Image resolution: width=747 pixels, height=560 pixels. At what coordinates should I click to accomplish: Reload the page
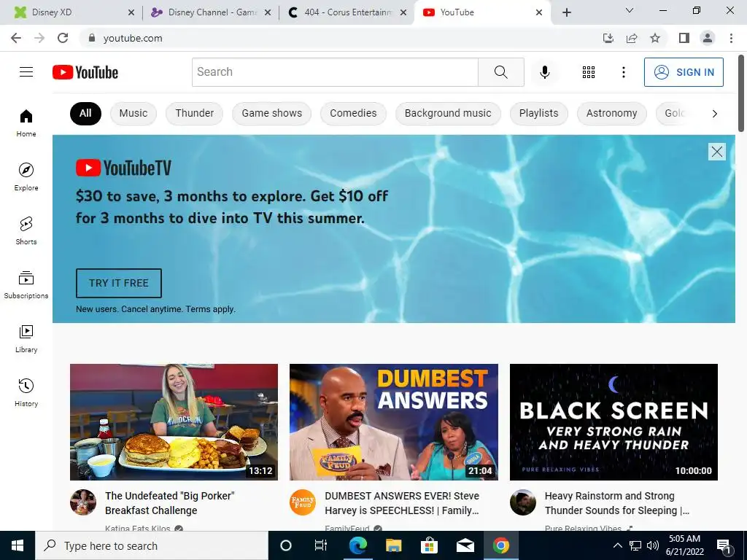click(x=63, y=38)
